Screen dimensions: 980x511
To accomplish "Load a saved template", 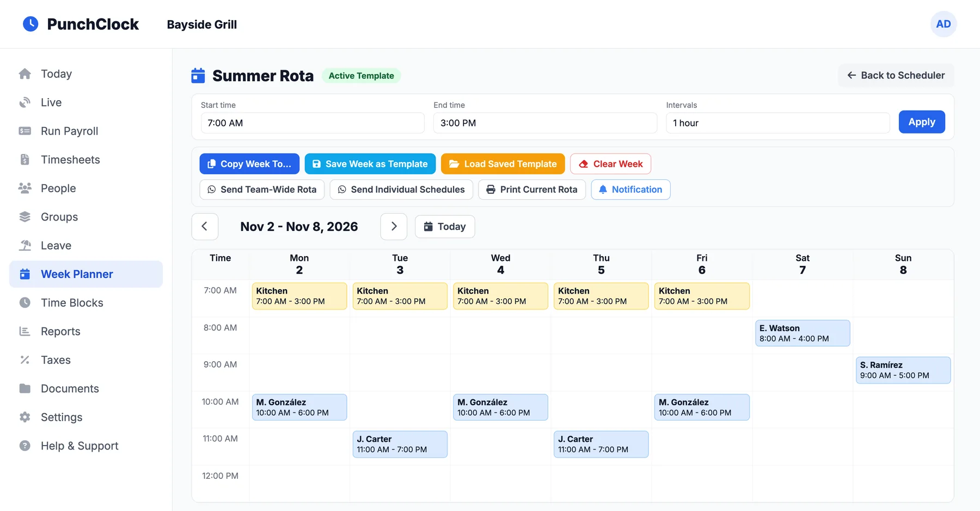I will [x=503, y=164].
